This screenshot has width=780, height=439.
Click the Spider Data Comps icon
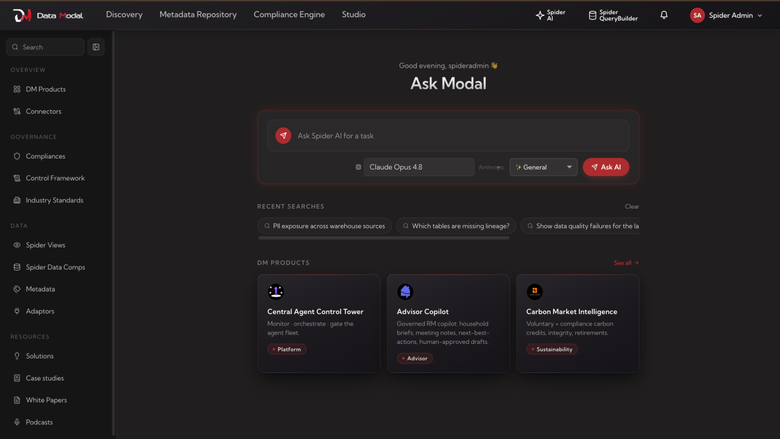pos(17,267)
